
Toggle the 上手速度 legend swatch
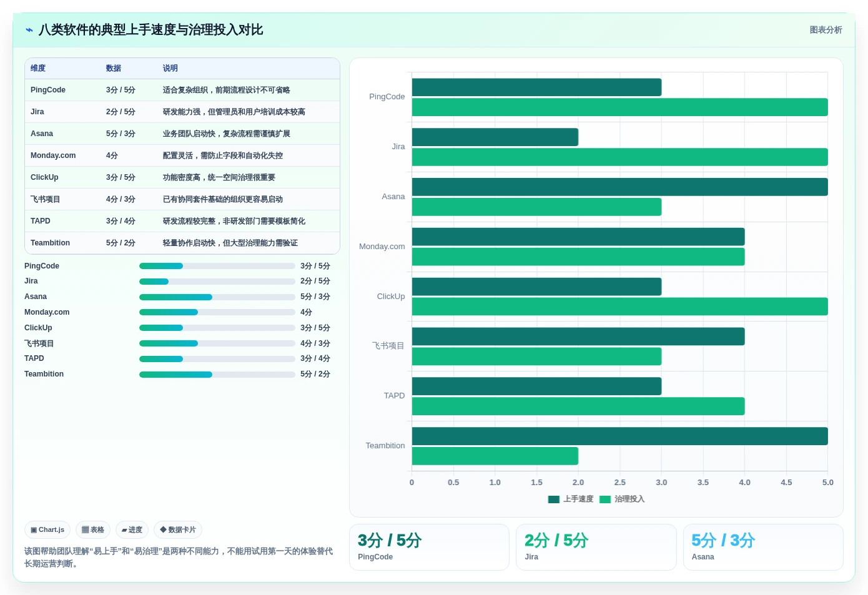coord(553,499)
